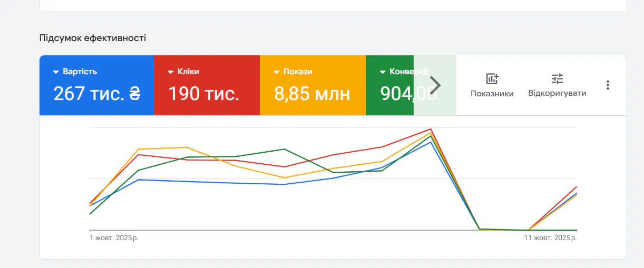The height and width of the screenshot is (268, 644).
Task: Click the red line's highest peak on chart
Action: point(431,129)
